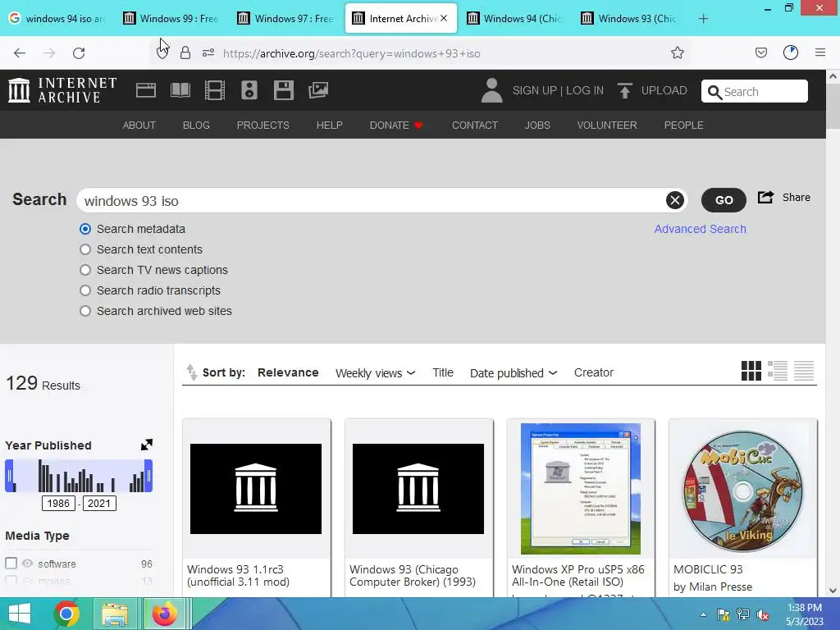The height and width of the screenshot is (630, 840).
Task: Click the header Search input box
Action: coord(755,91)
